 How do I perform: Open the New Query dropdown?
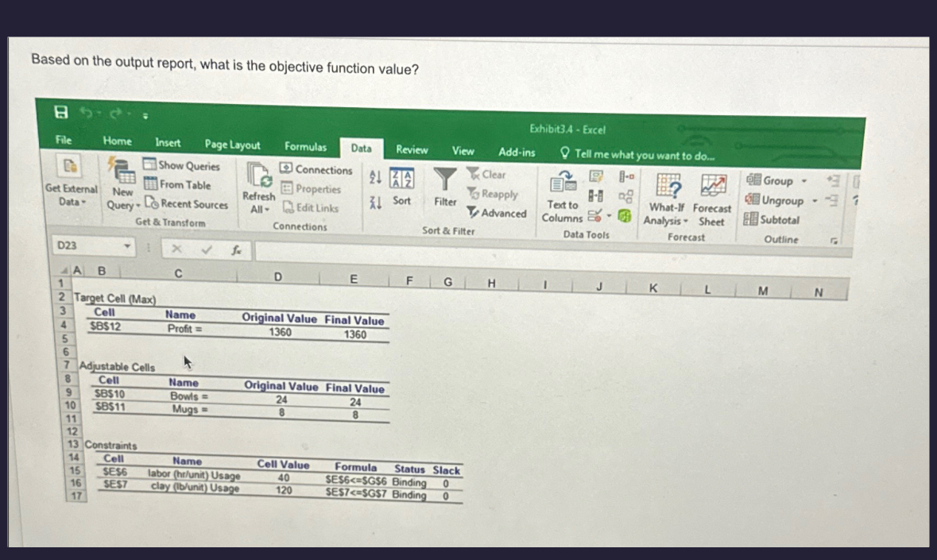(122, 184)
